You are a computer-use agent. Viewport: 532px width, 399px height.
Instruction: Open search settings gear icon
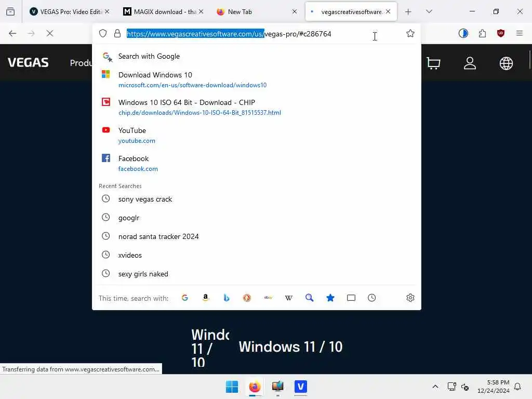pos(410,298)
